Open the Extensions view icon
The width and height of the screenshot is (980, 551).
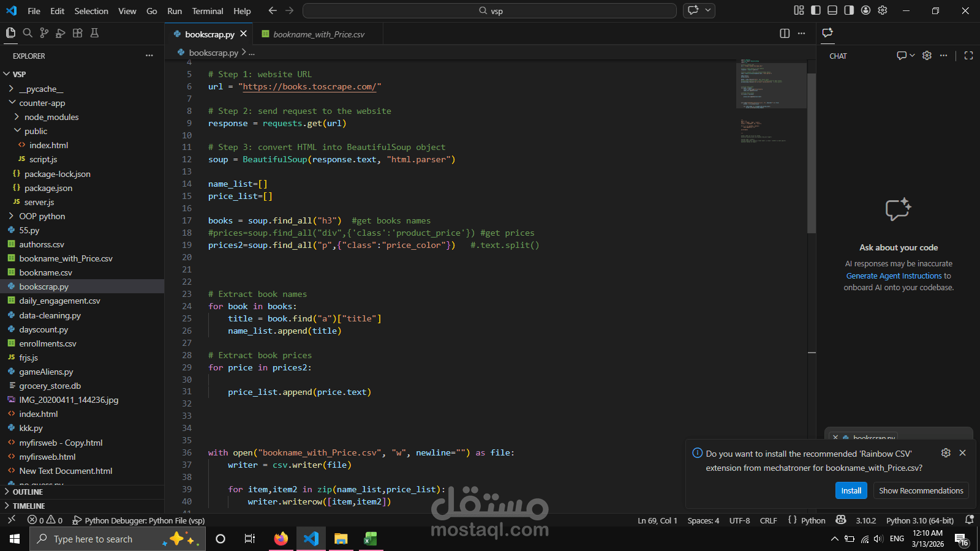pos(77,33)
